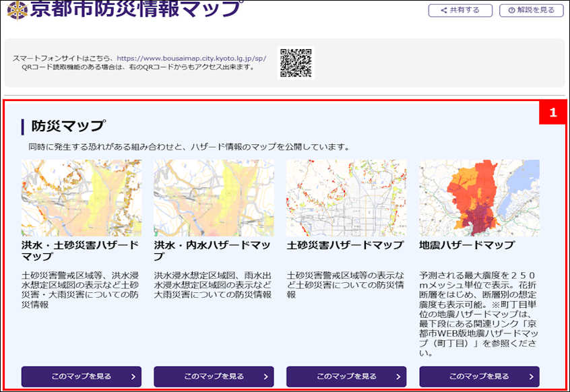Viewport: 570px width, 392px height.
Task: Click the description starting 土砂災害警戒区域等の表示
Action: 345,285
